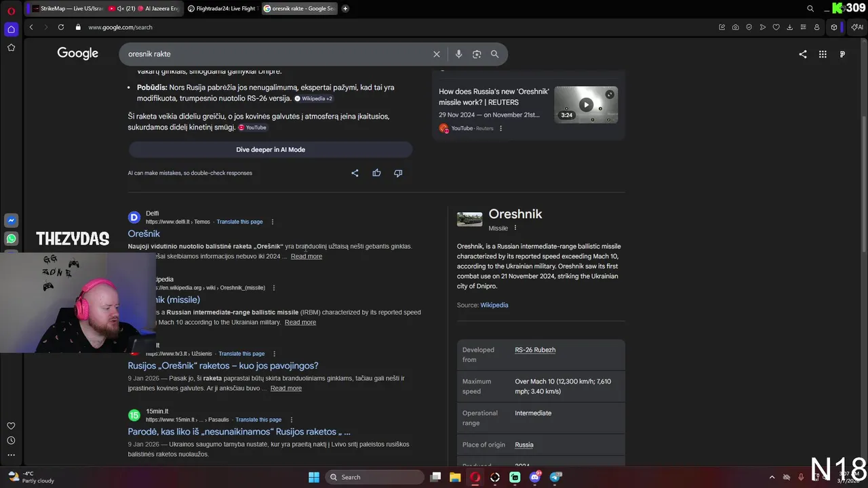
Task: Play the Reuters Oreshnik video
Action: click(x=586, y=104)
